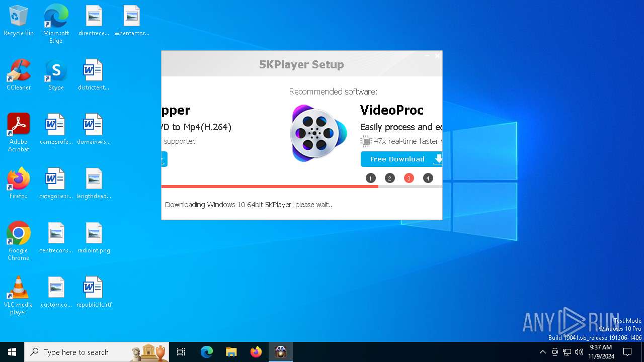Click the VideoProc product title
The width and height of the screenshot is (644, 362).
pos(392,110)
